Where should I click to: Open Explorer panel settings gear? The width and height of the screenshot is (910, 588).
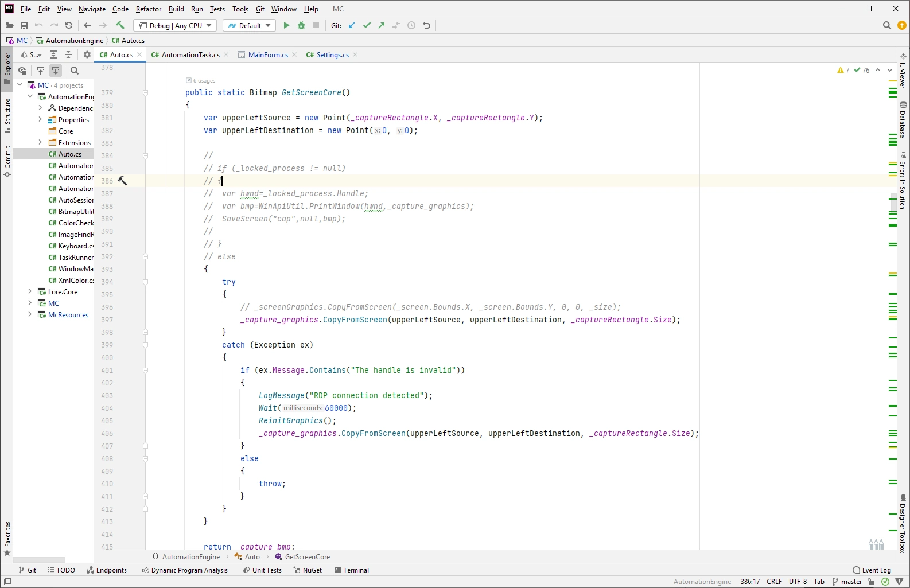(x=87, y=54)
